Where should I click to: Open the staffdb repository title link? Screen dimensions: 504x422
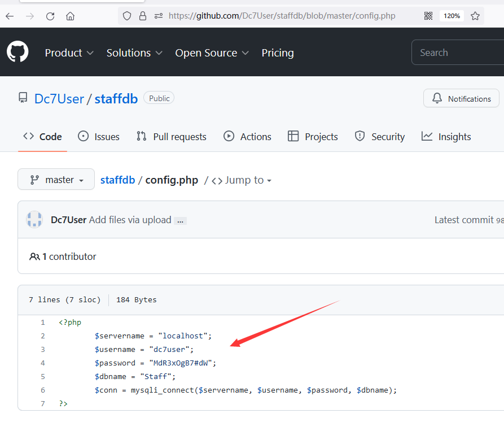tap(116, 99)
